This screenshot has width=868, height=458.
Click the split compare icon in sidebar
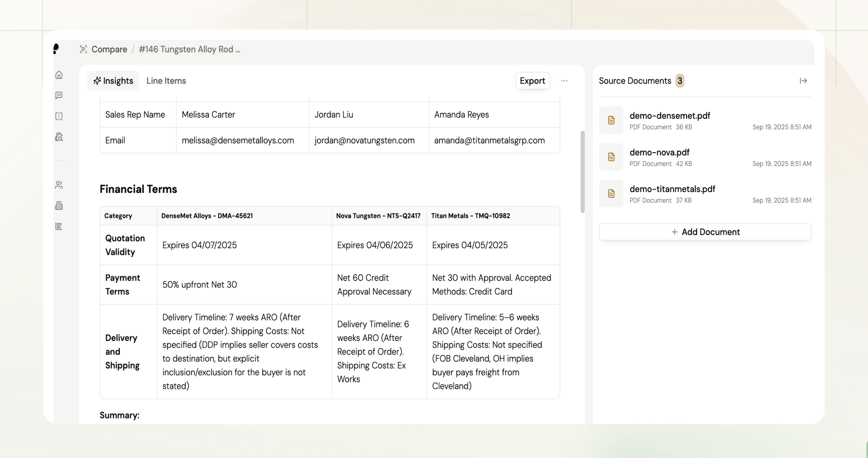point(59,116)
